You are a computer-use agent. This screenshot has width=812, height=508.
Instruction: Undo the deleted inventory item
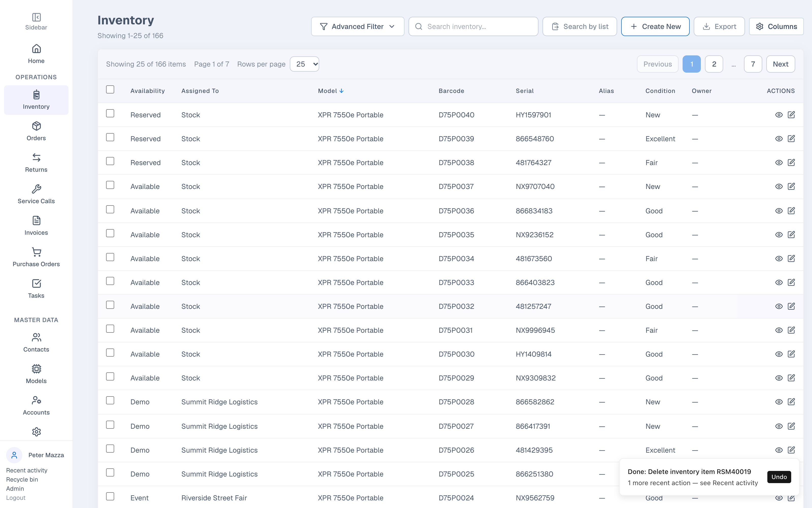(x=779, y=477)
